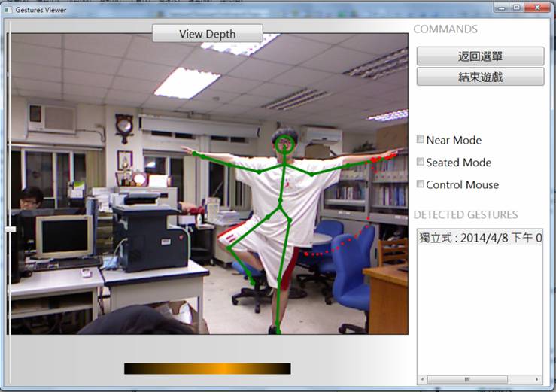Click the orange gradient bar below the video

coord(207,369)
